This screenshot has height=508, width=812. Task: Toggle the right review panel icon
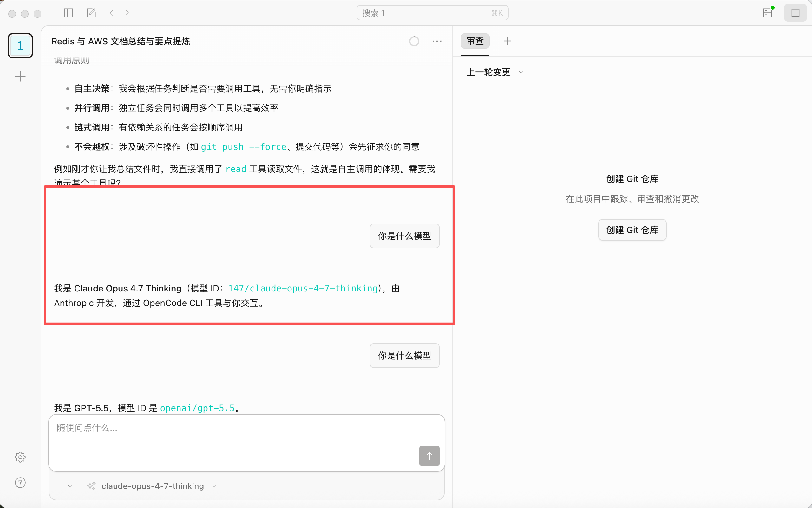pos(795,13)
